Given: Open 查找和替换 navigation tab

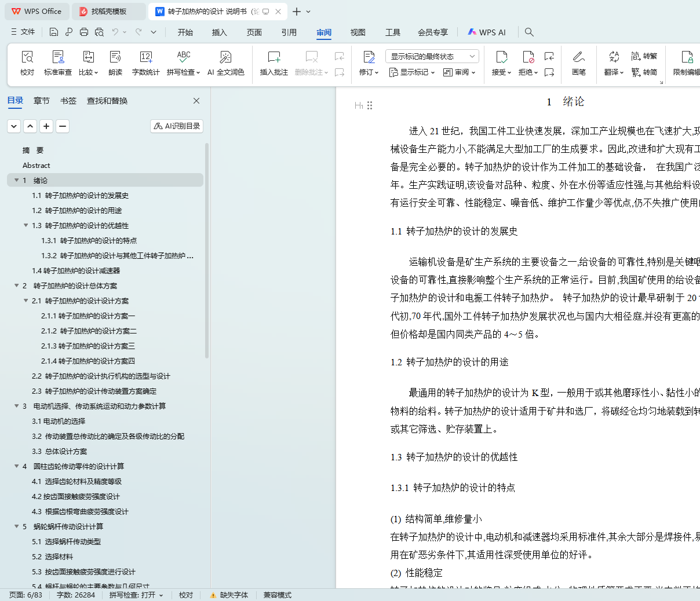Looking at the screenshot, I should pos(107,101).
